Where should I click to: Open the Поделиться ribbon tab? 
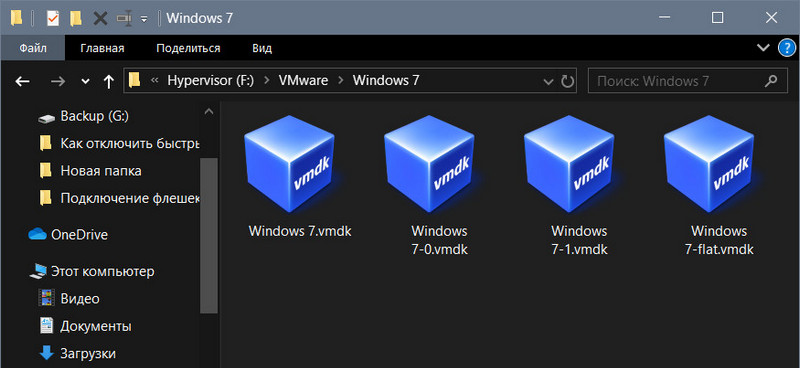coord(188,48)
